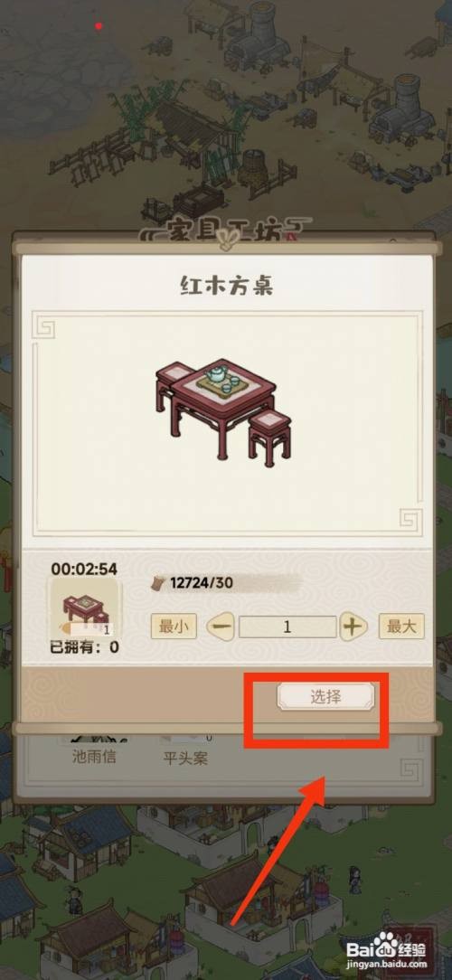Tap the wood resource icon beside 12724/30
Image resolution: width=452 pixels, height=980 pixels.
coord(157,583)
